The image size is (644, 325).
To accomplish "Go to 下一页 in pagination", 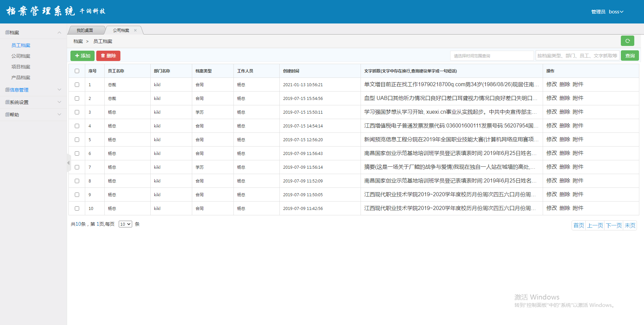I will [x=614, y=226].
